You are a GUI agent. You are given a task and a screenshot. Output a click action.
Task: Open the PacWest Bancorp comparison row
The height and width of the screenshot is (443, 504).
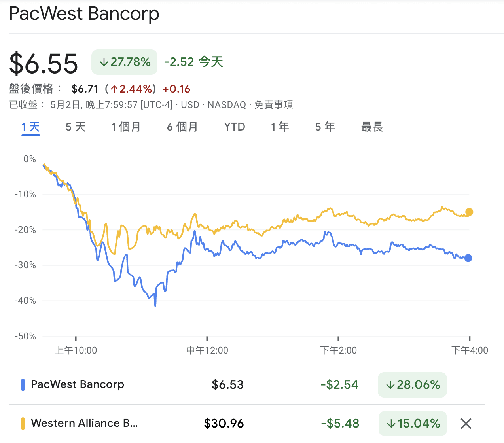coord(247,385)
